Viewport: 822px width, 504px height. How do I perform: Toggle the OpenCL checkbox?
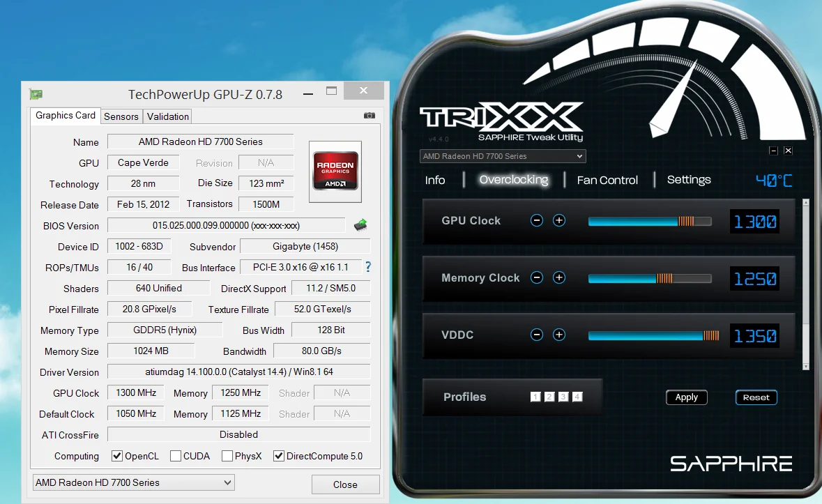pos(117,457)
